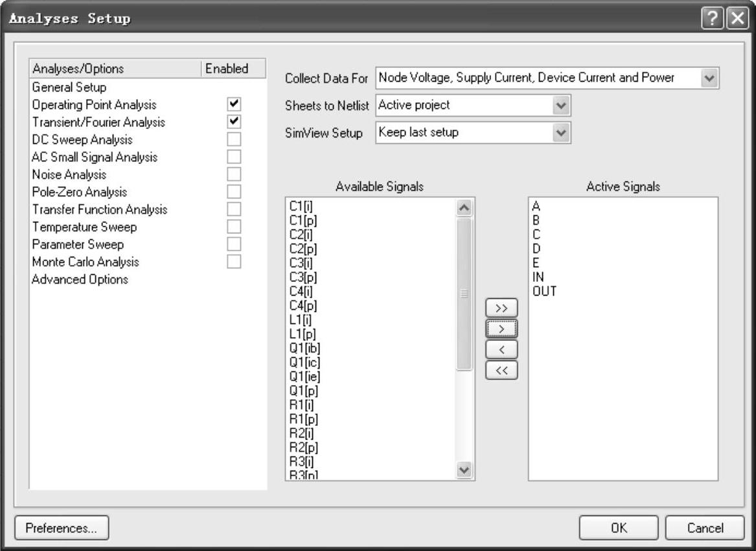The width and height of the screenshot is (756, 551).
Task: Expand the Sheets to Netlist dropdown
Action: [x=561, y=105]
